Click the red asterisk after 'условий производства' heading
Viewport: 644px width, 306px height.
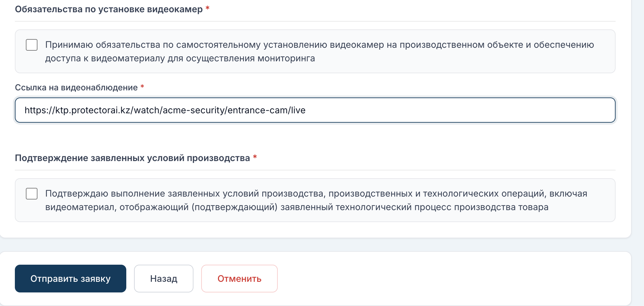(255, 157)
